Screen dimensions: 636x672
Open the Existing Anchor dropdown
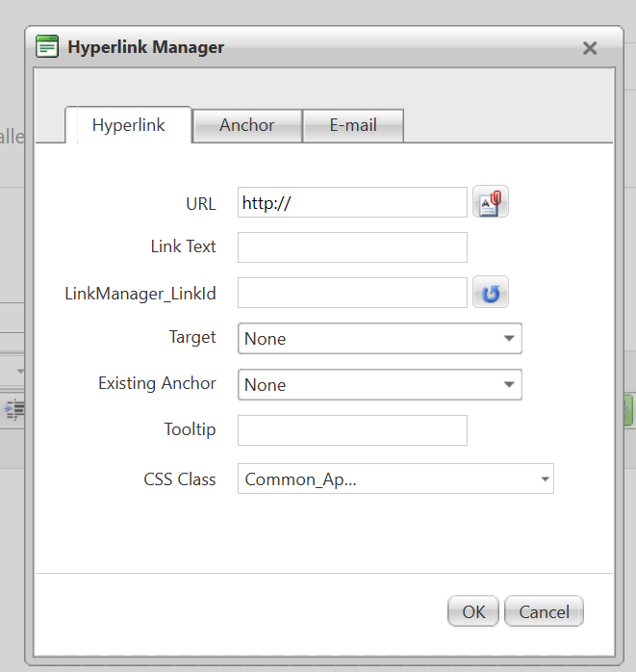(379, 385)
